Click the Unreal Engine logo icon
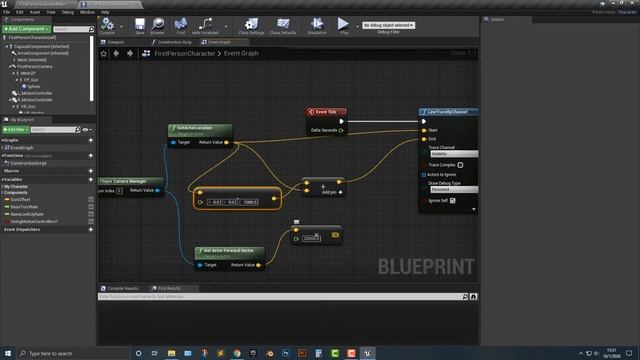The height and width of the screenshot is (360, 640). pyautogui.click(x=4, y=4)
